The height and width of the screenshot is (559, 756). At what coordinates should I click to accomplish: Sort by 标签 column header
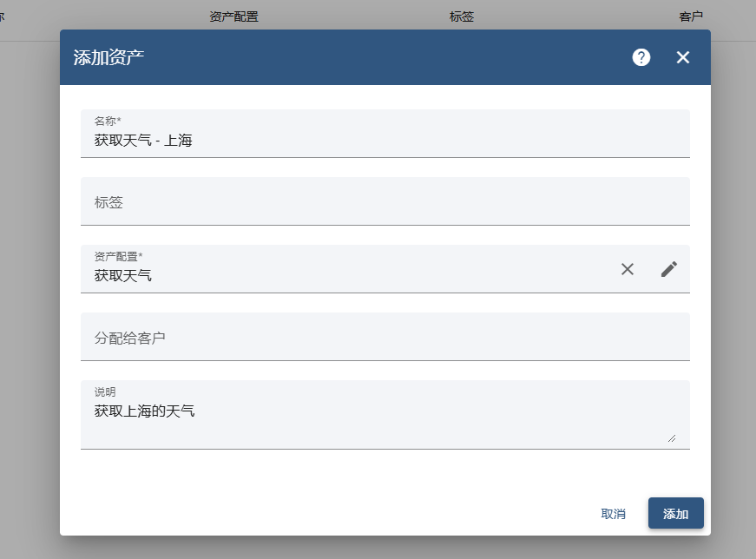pyautogui.click(x=462, y=16)
